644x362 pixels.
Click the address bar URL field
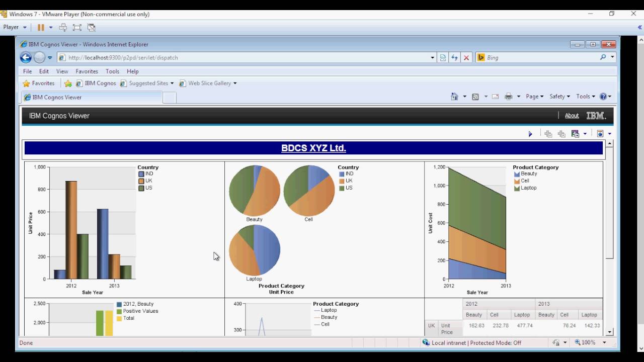(x=244, y=57)
